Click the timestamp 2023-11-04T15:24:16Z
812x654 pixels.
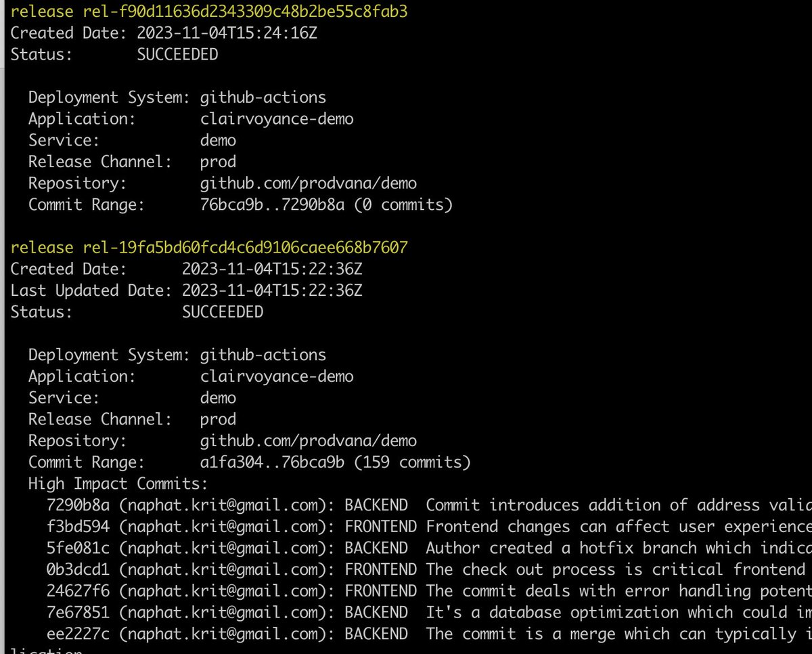tap(227, 33)
